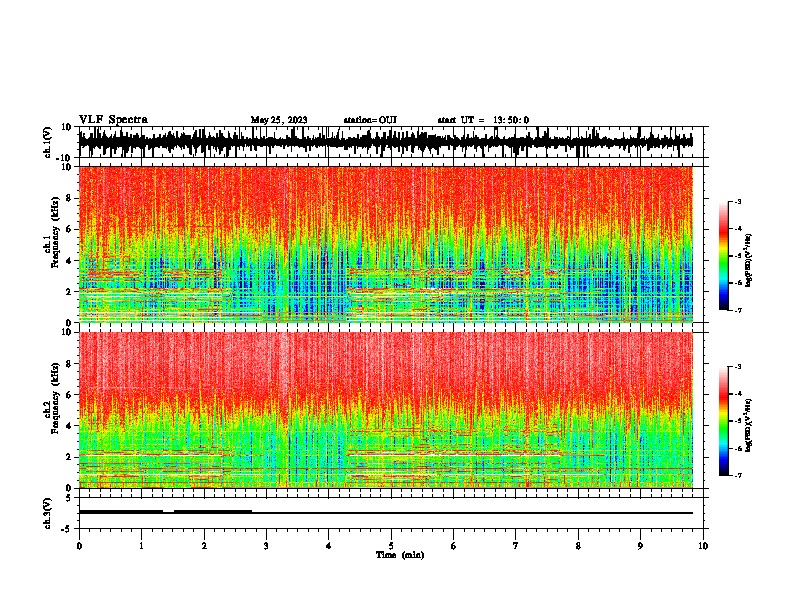Click the "ch.1(V)" axis label
The height and width of the screenshot is (612, 792).
pyautogui.click(x=48, y=142)
